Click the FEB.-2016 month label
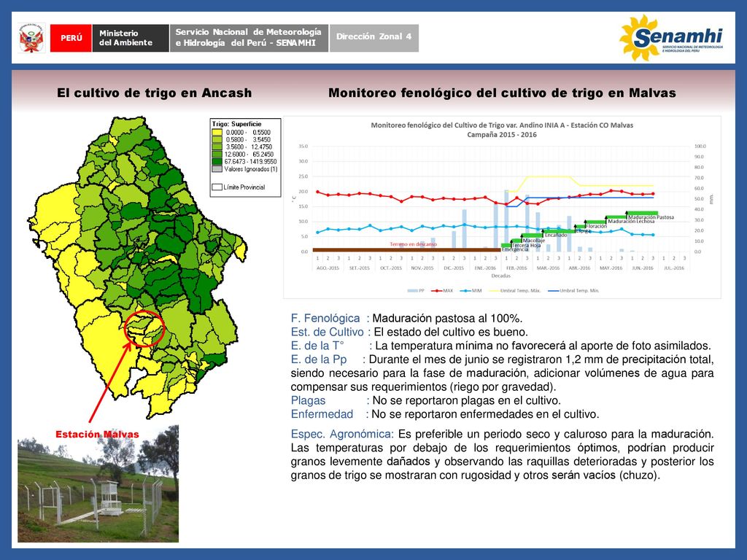 pyautogui.click(x=516, y=268)
